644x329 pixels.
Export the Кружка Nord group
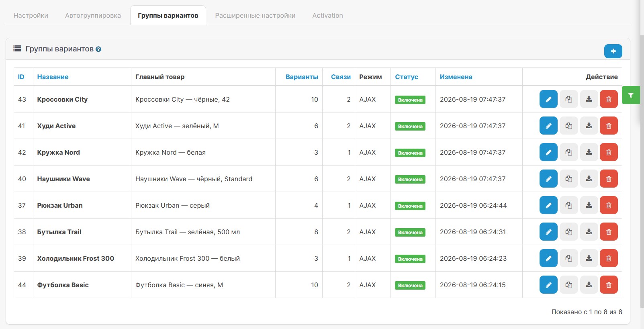(589, 152)
